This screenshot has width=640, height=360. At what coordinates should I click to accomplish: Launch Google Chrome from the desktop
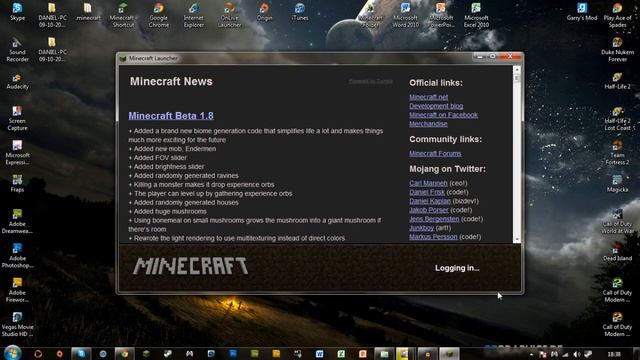[x=158, y=15]
